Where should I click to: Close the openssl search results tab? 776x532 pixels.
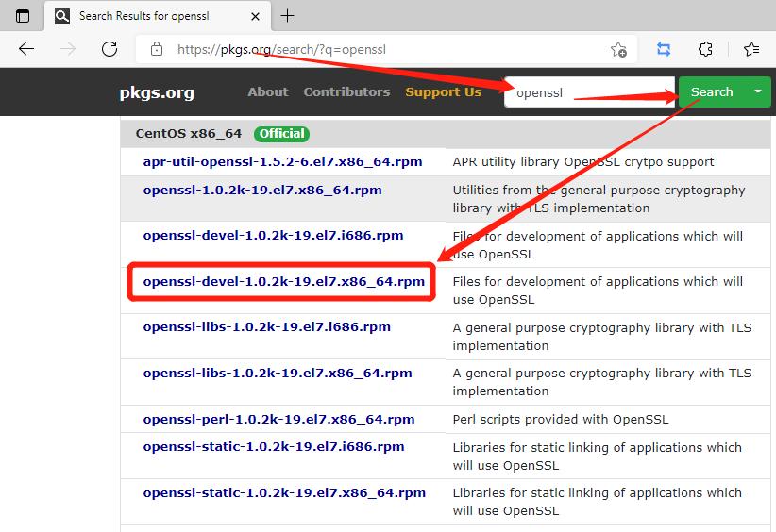point(257,16)
